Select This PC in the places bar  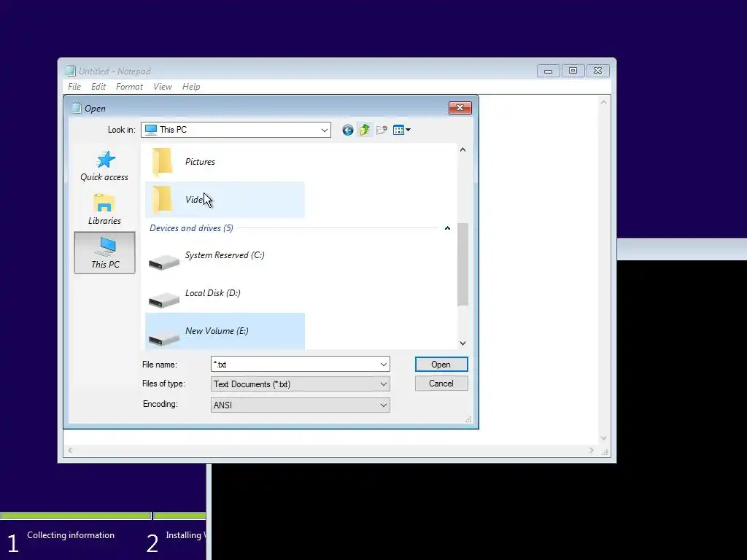[105, 253]
